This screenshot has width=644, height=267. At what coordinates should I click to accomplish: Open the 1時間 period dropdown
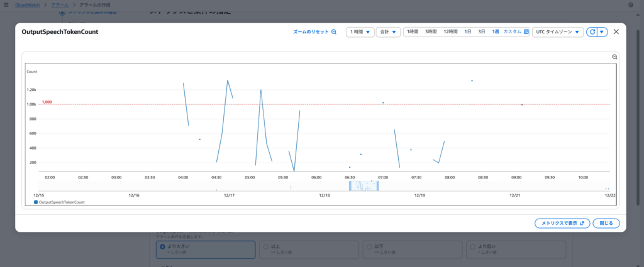pos(360,32)
